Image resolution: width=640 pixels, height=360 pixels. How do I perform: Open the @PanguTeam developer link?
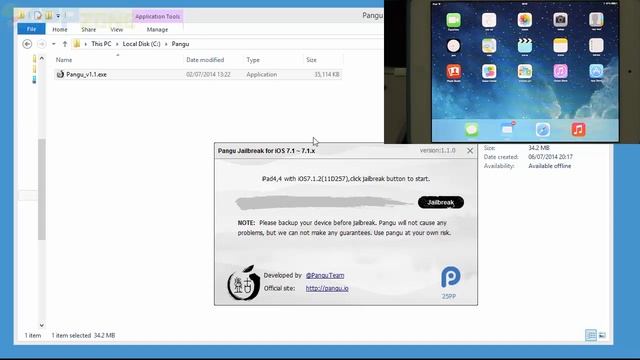pyautogui.click(x=325, y=276)
